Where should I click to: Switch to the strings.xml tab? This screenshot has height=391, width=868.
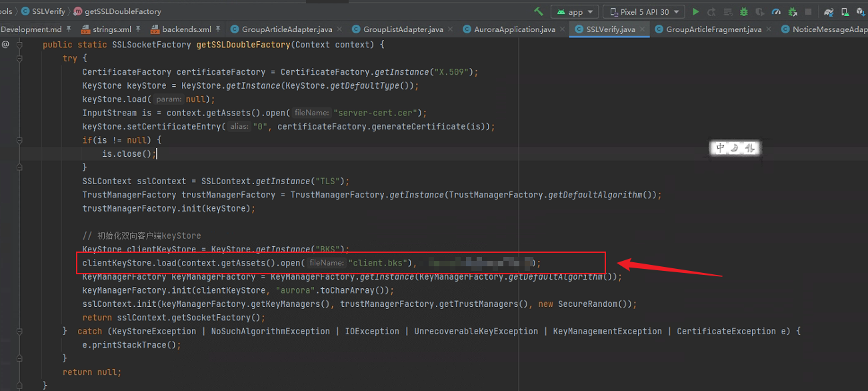pos(111,29)
